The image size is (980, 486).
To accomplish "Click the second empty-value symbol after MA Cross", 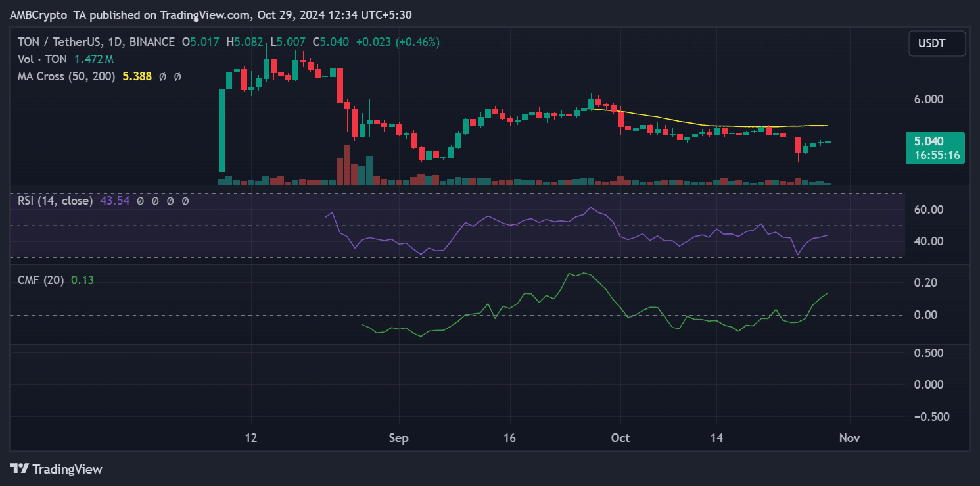I will (177, 77).
